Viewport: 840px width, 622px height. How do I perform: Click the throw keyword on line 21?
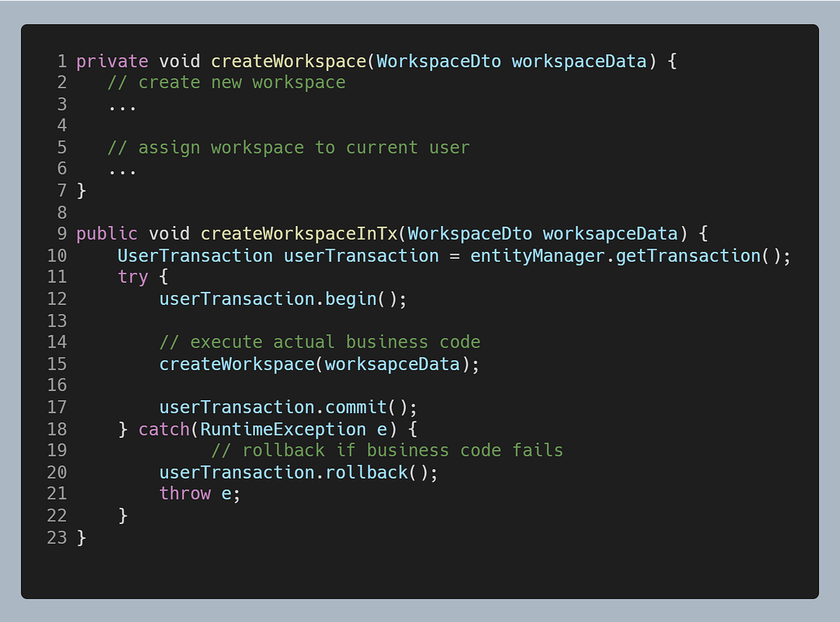(x=185, y=493)
